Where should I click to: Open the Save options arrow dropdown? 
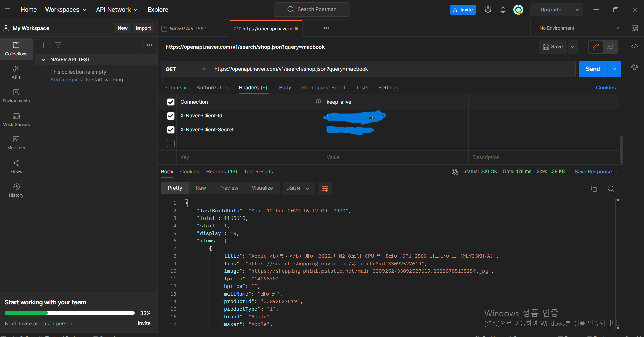click(573, 47)
